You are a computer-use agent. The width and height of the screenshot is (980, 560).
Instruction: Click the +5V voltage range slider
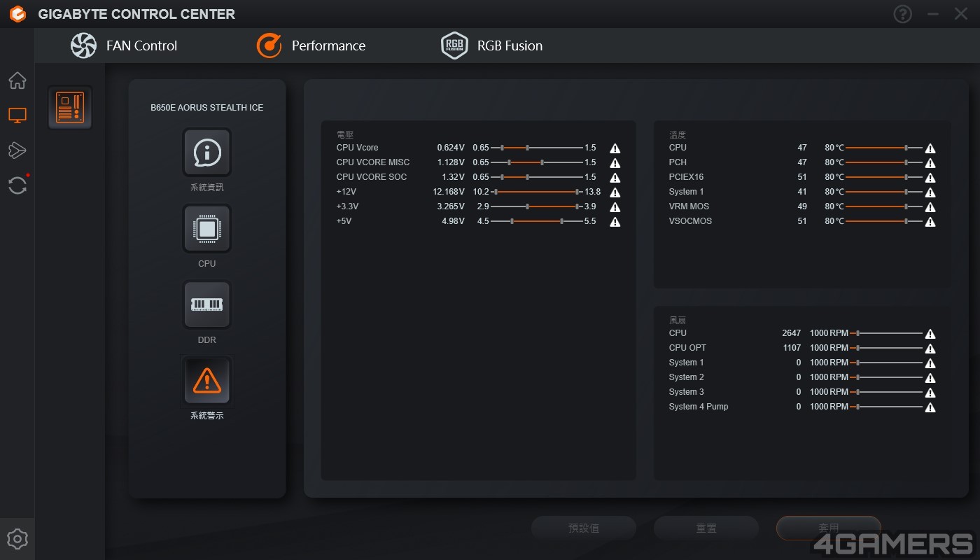tap(537, 221)
